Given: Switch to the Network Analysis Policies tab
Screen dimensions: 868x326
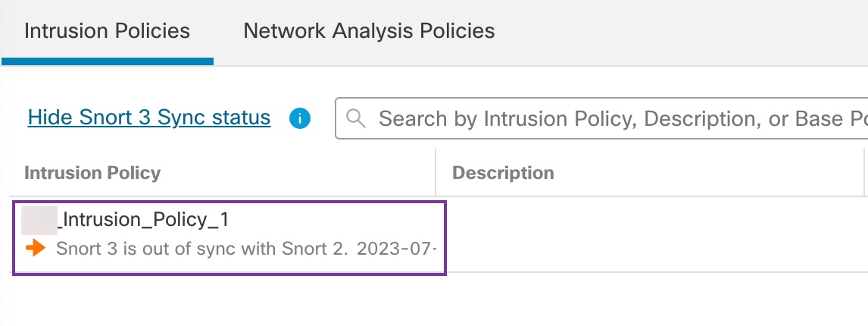Looking at the screenshot, I should click(369, 31).
